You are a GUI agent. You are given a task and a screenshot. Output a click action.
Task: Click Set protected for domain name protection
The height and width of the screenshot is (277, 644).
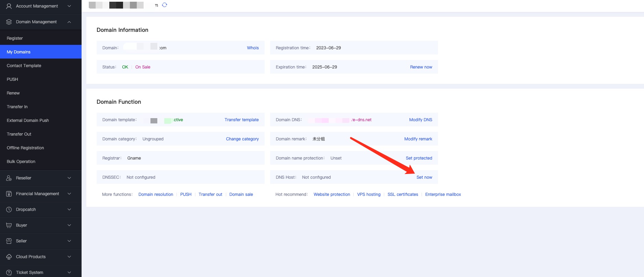(419, 158)
